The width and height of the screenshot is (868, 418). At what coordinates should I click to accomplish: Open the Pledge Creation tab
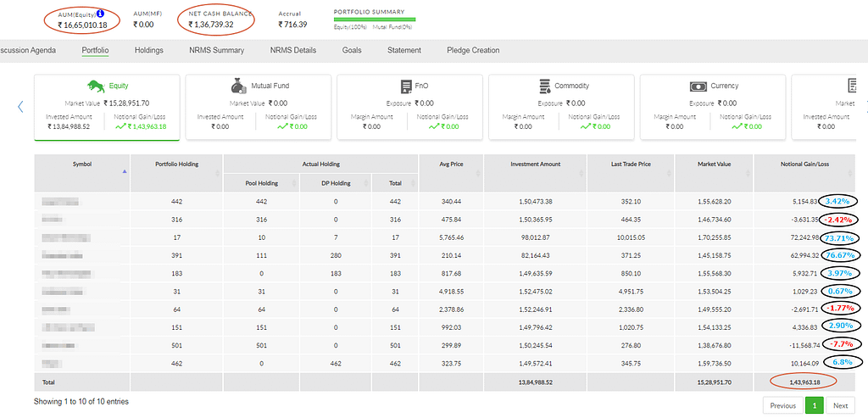click(x=473, y=50)
